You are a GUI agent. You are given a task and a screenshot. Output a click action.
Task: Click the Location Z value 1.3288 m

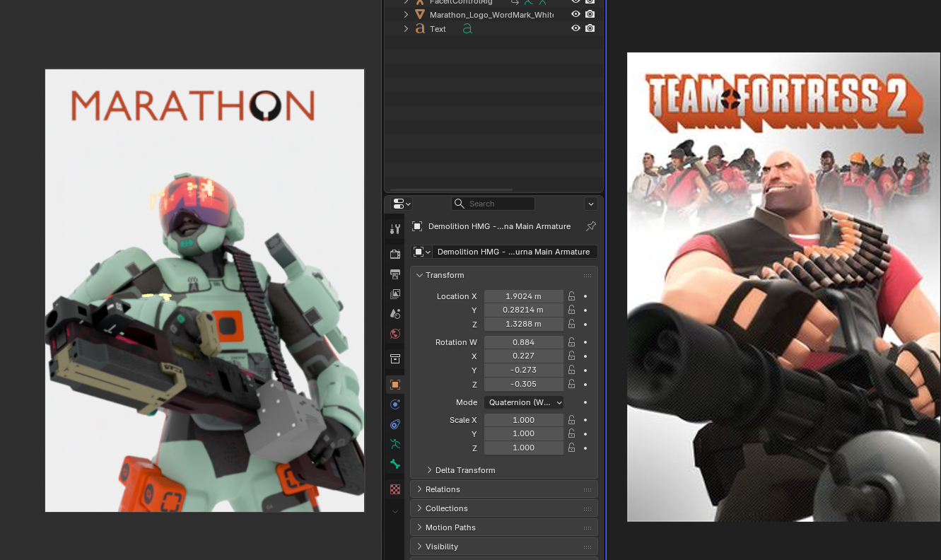pyautogui.click(x=524, y=324)
